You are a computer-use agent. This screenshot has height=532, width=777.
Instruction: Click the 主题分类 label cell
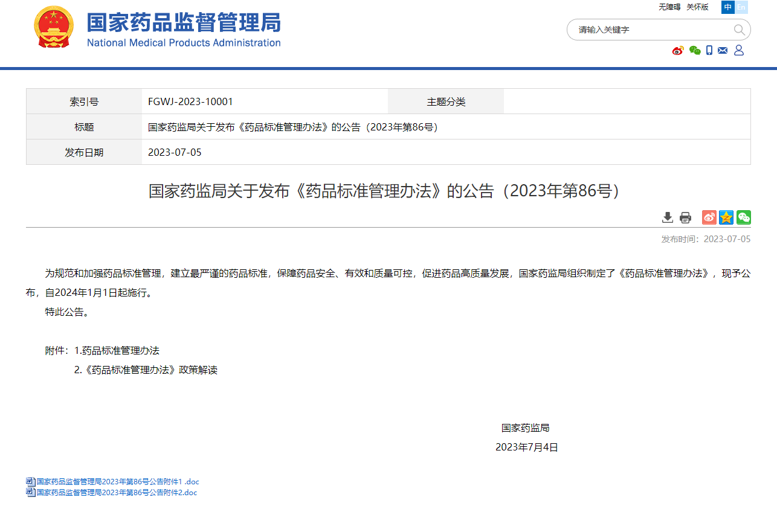point(446,101)
